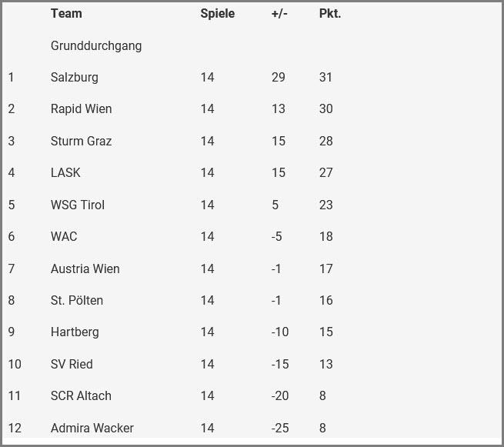Click rank number 12 in the table
The image size is (504, 447).
pos(15,428)
